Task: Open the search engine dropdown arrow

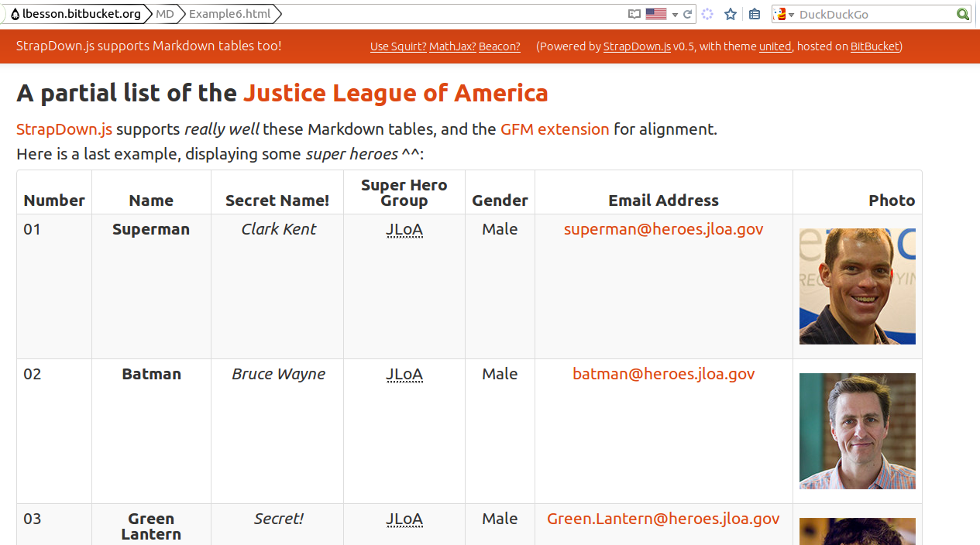Action: 791,14
